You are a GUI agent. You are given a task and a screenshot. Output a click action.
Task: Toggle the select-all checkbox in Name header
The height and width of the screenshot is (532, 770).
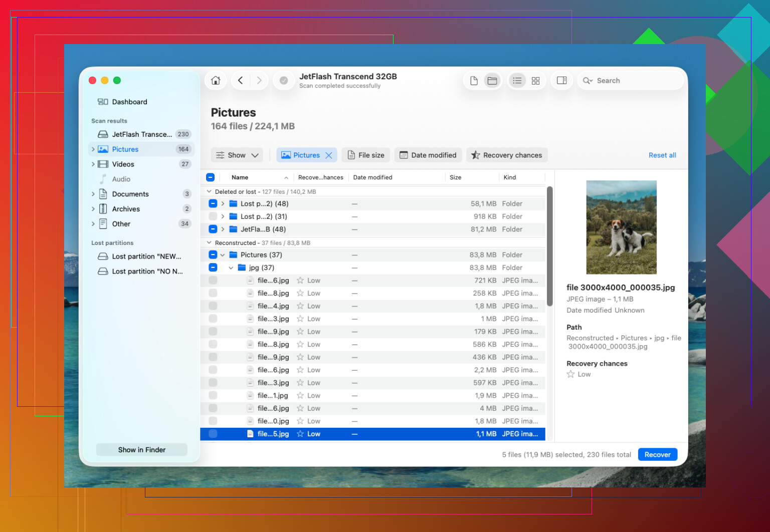(x=211, y=177)
